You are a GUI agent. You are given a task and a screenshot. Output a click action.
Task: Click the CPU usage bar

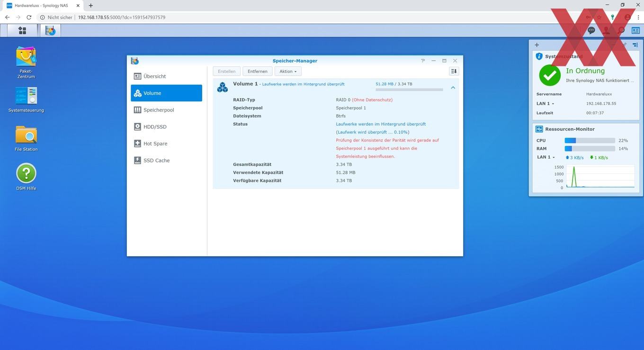590,141
